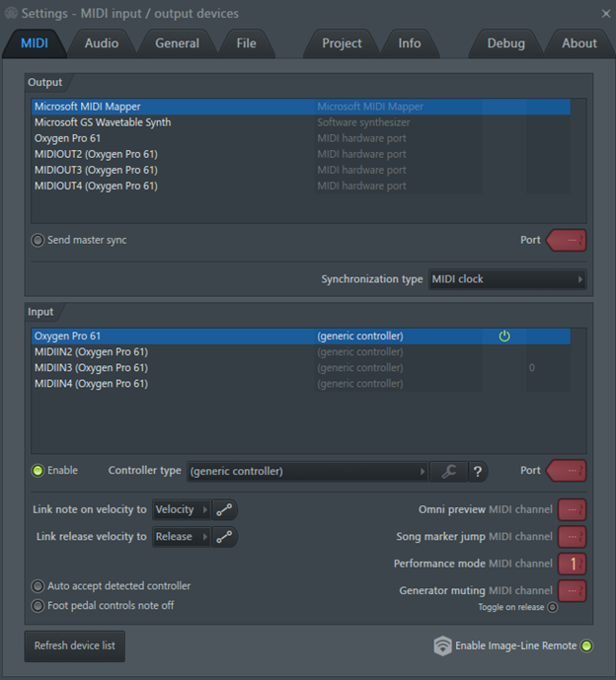Switch to the Project tab
Viewport: 616px width, 680px height.
tap(342, 43)
